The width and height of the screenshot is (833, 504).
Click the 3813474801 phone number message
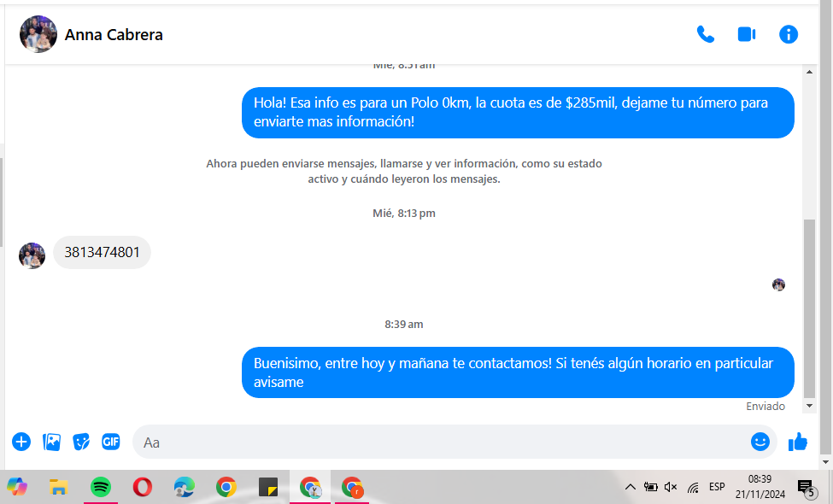tap(102, 253)
